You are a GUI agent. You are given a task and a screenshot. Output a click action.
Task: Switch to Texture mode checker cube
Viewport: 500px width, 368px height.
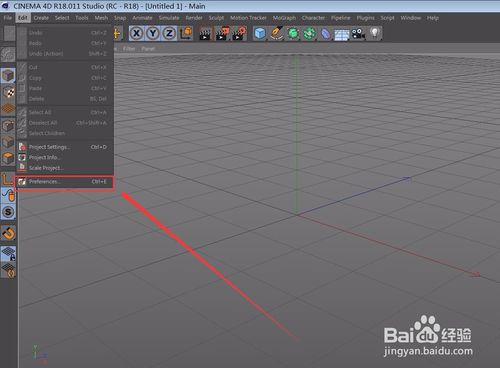(x=8, y=92)
